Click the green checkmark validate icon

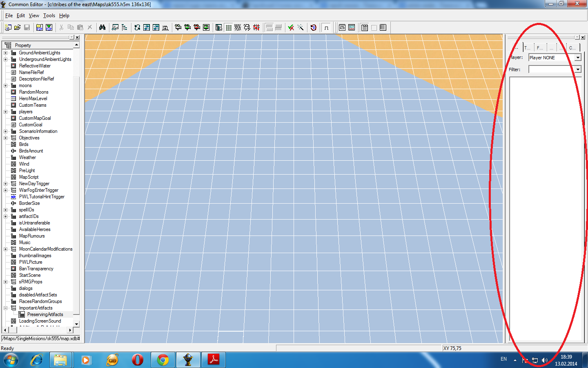coord(291,27)
